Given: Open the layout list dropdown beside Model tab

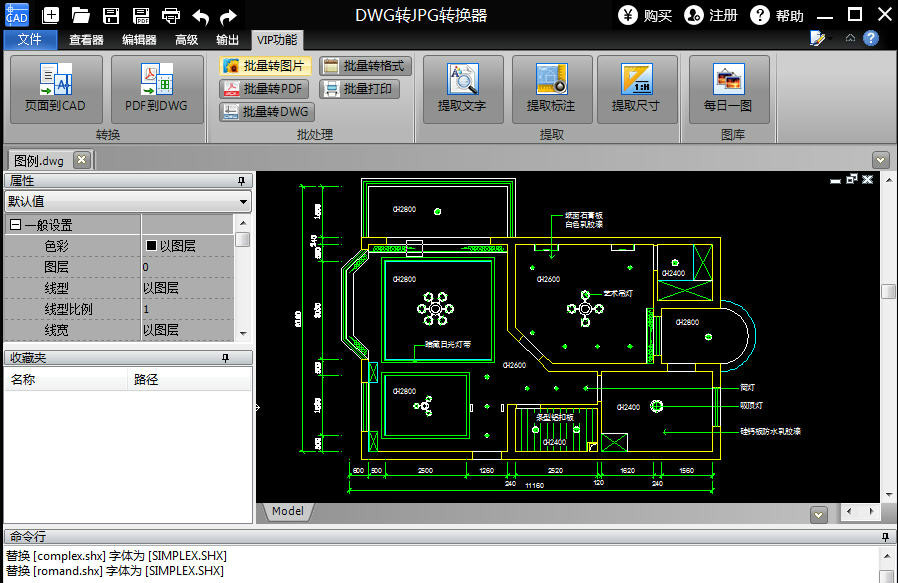Looking at the screenshot, I should point(819,515).
